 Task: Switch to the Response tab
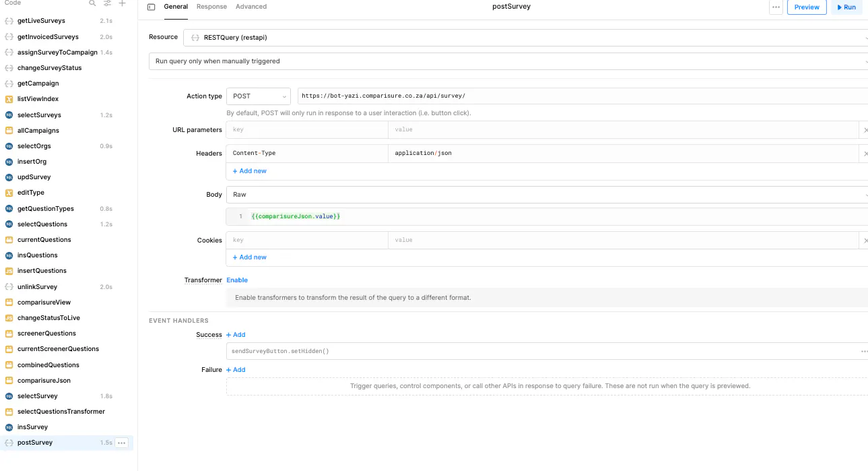(x=211, y=7)
